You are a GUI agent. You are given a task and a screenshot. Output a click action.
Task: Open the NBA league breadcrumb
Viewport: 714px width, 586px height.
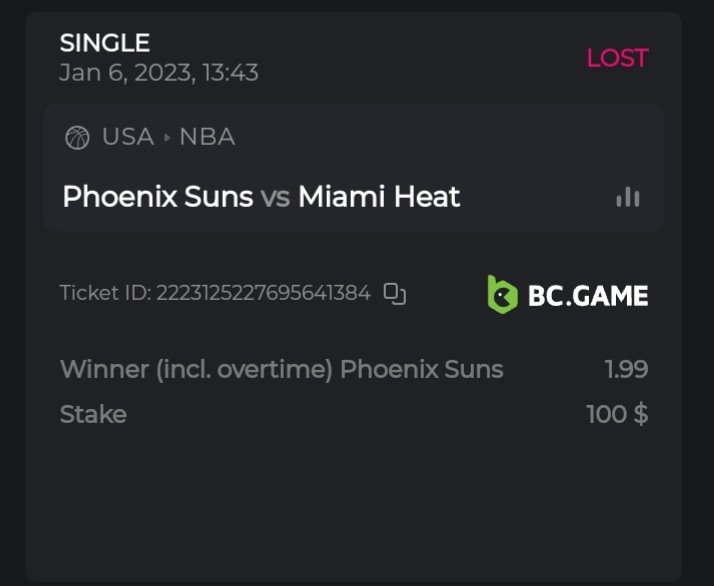tap(207, 137)
